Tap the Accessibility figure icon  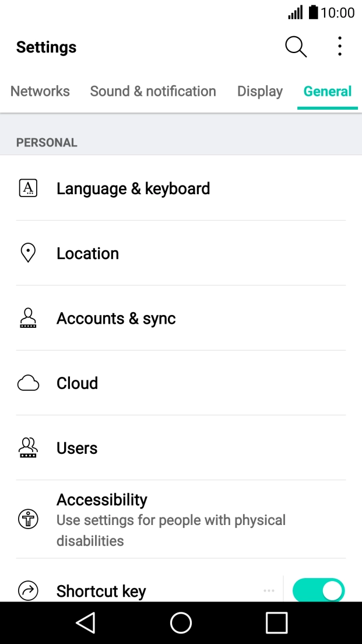pyautogui.click(x=28, y=519)
